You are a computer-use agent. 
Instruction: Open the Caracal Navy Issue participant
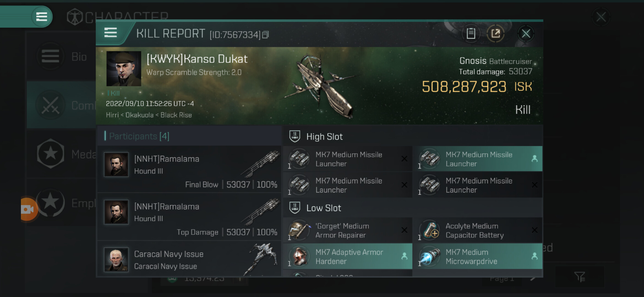click(x=189, y=260)
